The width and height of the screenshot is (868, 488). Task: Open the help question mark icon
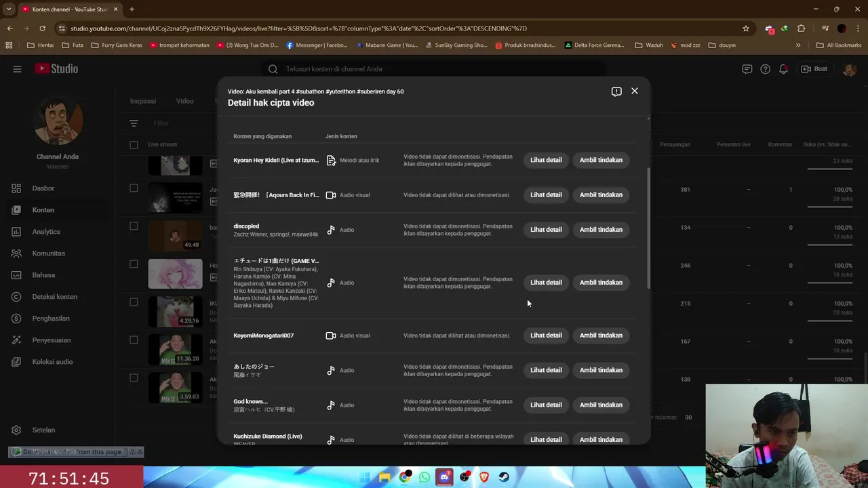pos(766,69)
